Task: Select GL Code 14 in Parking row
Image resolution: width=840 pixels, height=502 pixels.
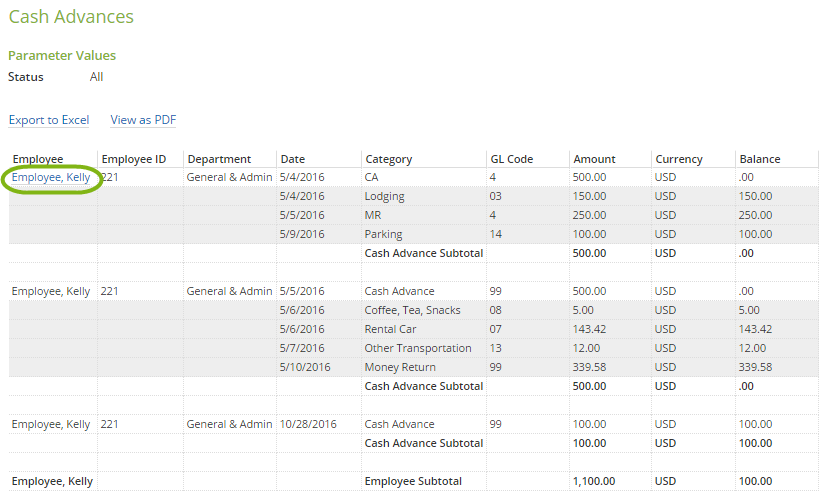Action: click(496, 234)
